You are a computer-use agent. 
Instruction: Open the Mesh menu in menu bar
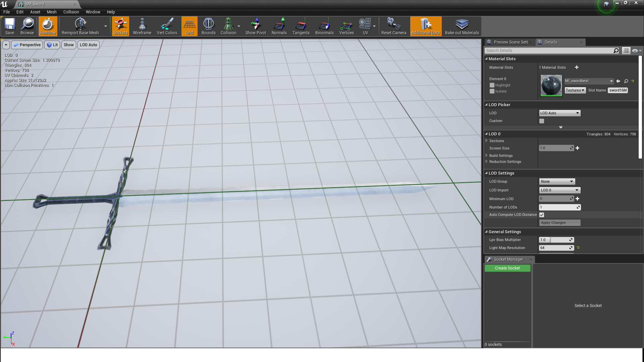51,12
